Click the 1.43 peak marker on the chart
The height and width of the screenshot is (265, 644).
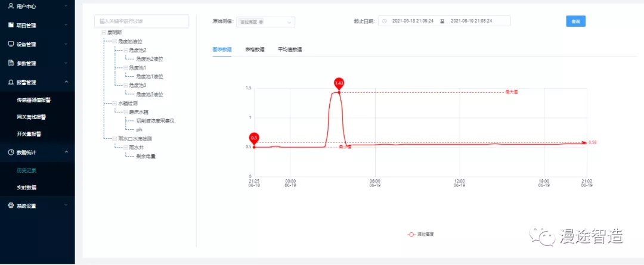click(339, 83)
